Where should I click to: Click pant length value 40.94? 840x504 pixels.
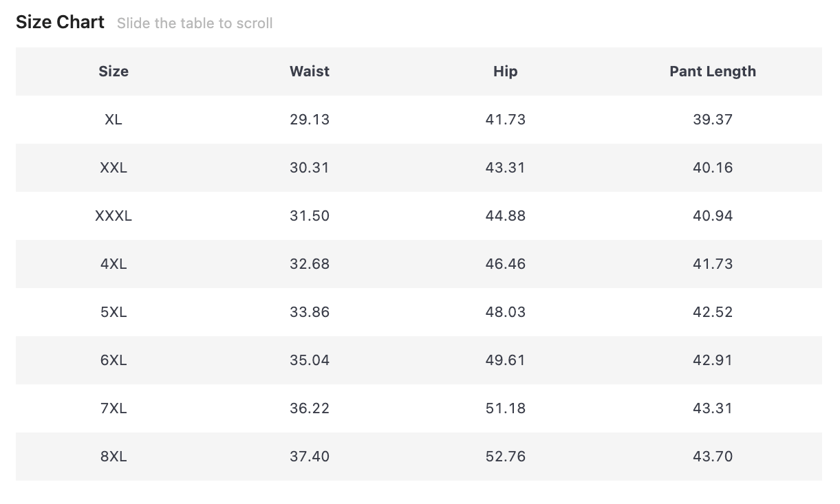click(x=713, y=216)
